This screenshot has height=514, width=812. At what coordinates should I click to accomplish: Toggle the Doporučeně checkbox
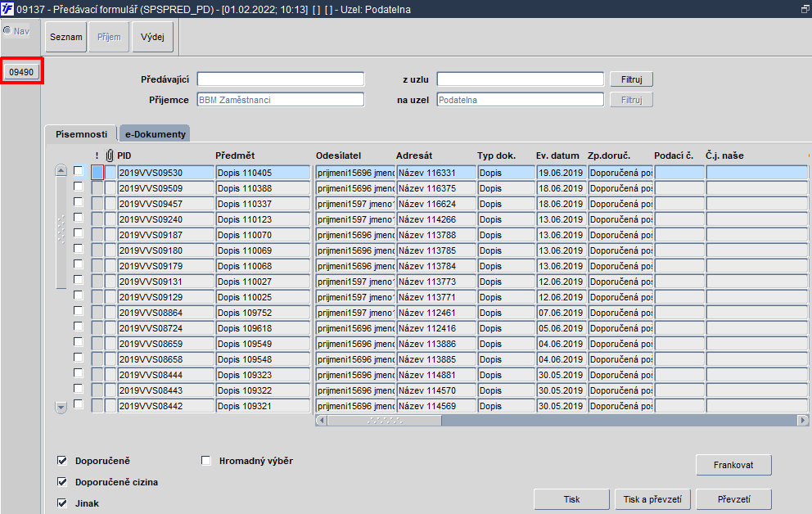coord(62,461)
